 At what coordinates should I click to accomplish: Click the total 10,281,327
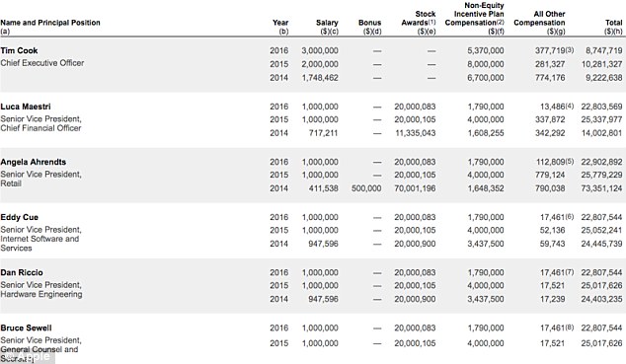(601, 64)
